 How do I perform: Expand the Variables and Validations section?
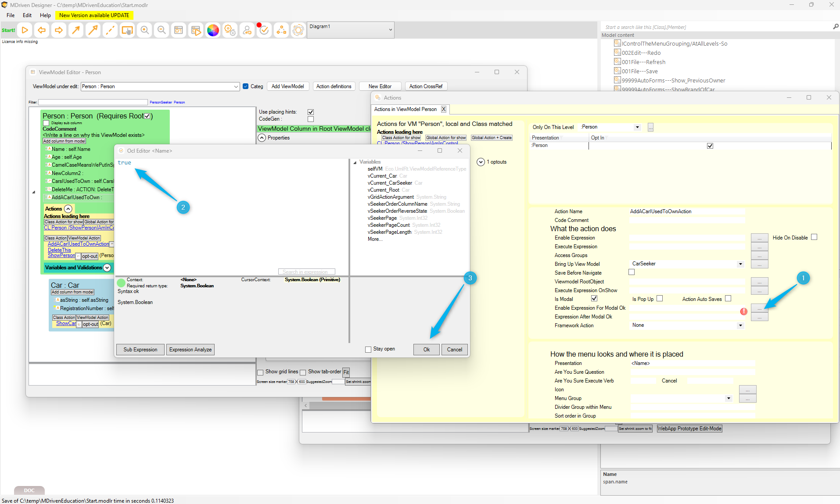pyautogui.click(x=107, y=268)
